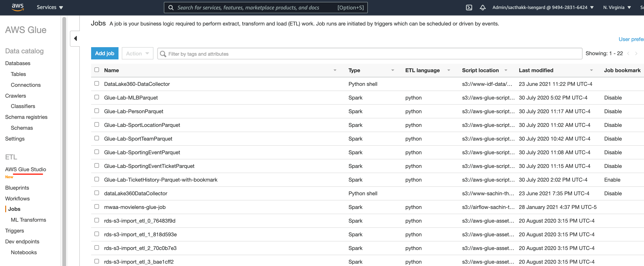Click the AWS logo home icon
644x266 pixels.
[x=17, y=7]
